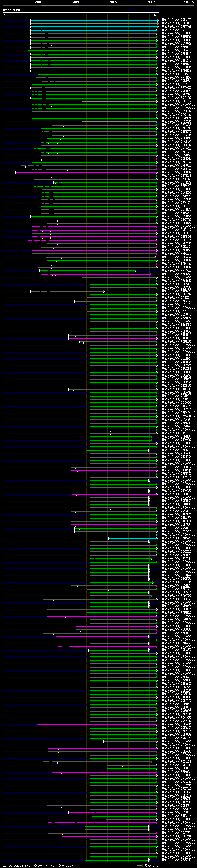Click the short green bar for UniRef100_B4FG95

click(67, 291)
